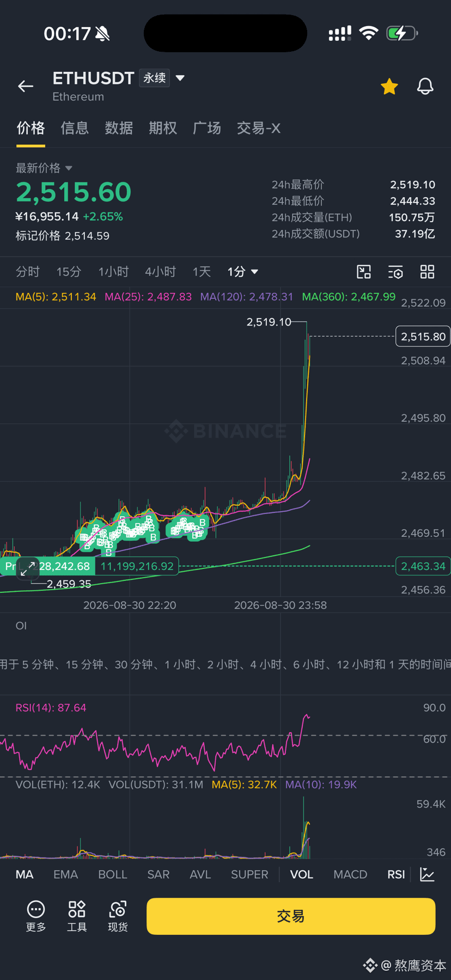The width and height of the screenshot is (451, 980).
Task: Open the chart drawing tools icon
Action: (364, 272)
